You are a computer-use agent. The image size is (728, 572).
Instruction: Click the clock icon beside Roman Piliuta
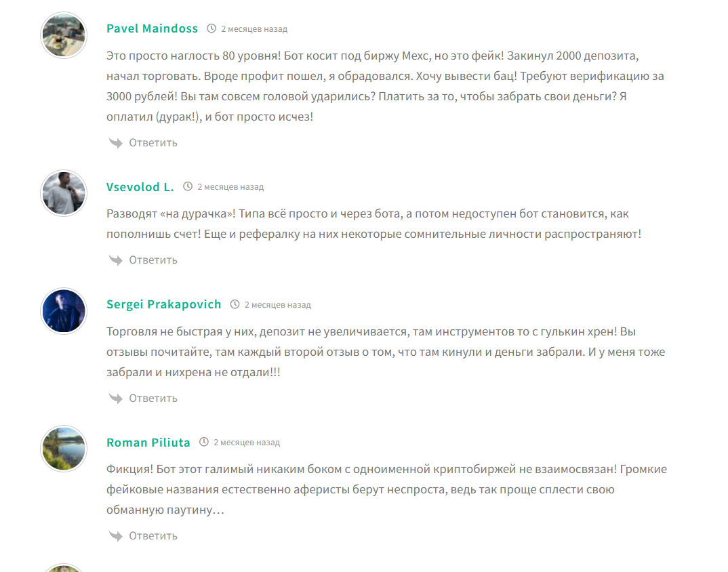(204, 442)
